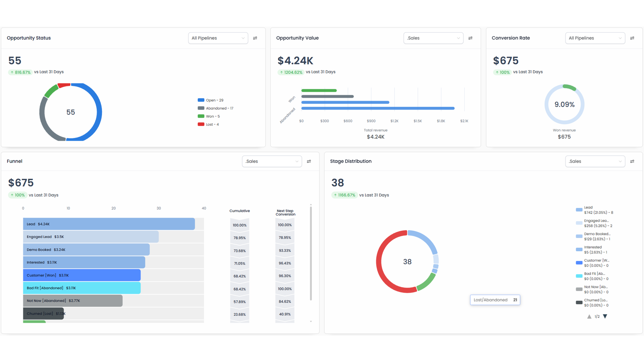Viewport: 644px width, 362px height.
Task: Expand All Pipelines dropdown in Opportunity Status
Action: [x=218, y=38]
